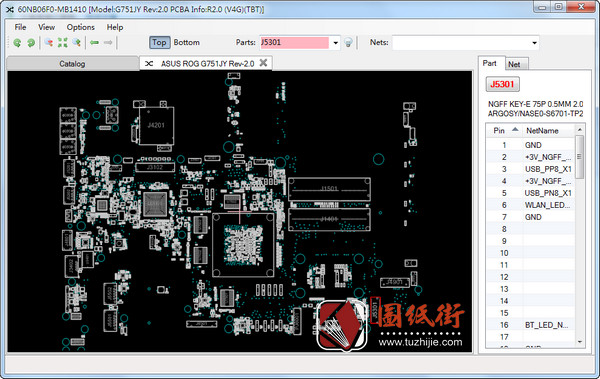Sort by the Pin column header
The width and height of the screenshot is (600, 379).
[x=505, y=131]
